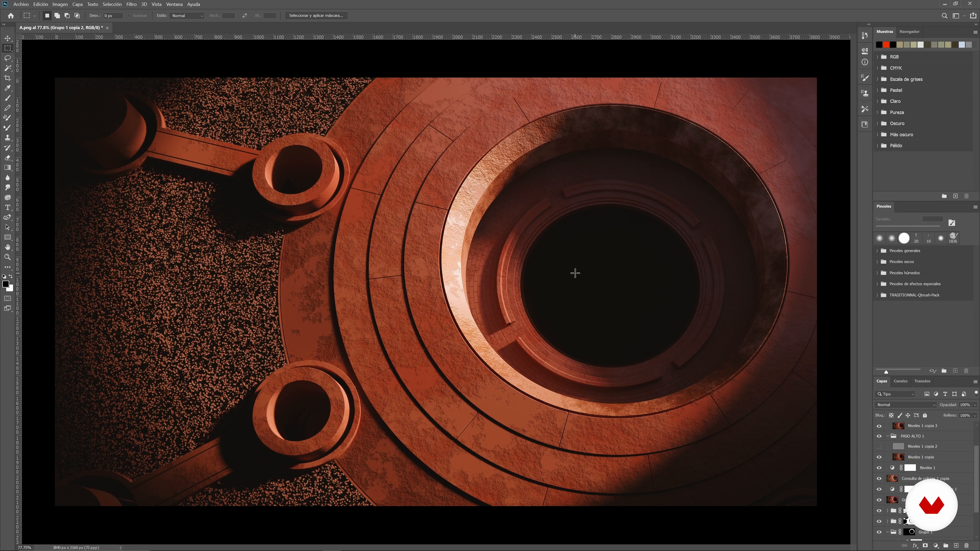Viewport: 980px width, 551px height.
Task: Hide the Grupo 1 layer group
Action: (879, 532)
